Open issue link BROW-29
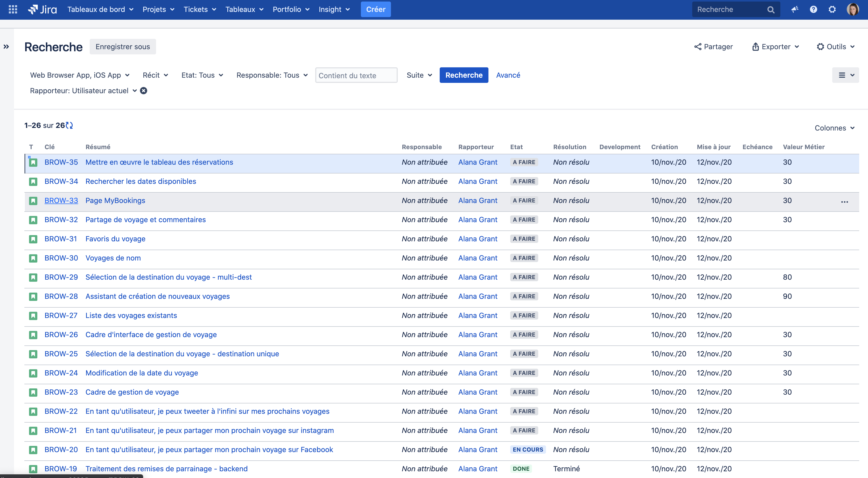This screenshot has width=868, height=478. [61, 277]
